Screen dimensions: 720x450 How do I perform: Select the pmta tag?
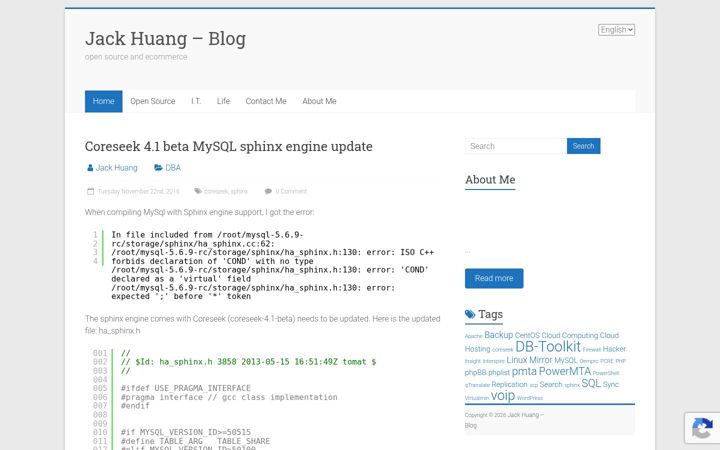coord(524,371)
